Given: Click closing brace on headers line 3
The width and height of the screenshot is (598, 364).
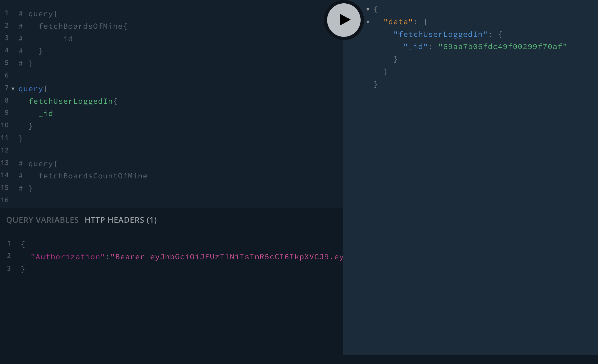Looking at the screenshot, I should pyautogui.click(x=23, y=269).
